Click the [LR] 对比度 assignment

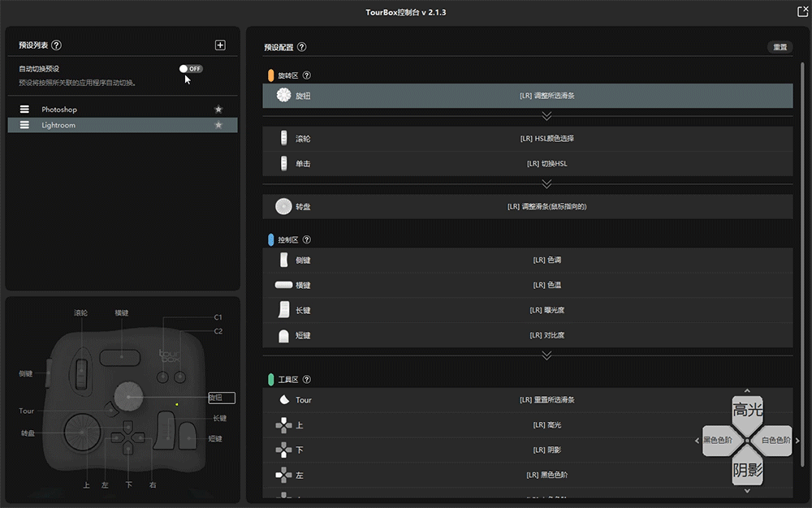pyautogui.click(x=546, y=335)
